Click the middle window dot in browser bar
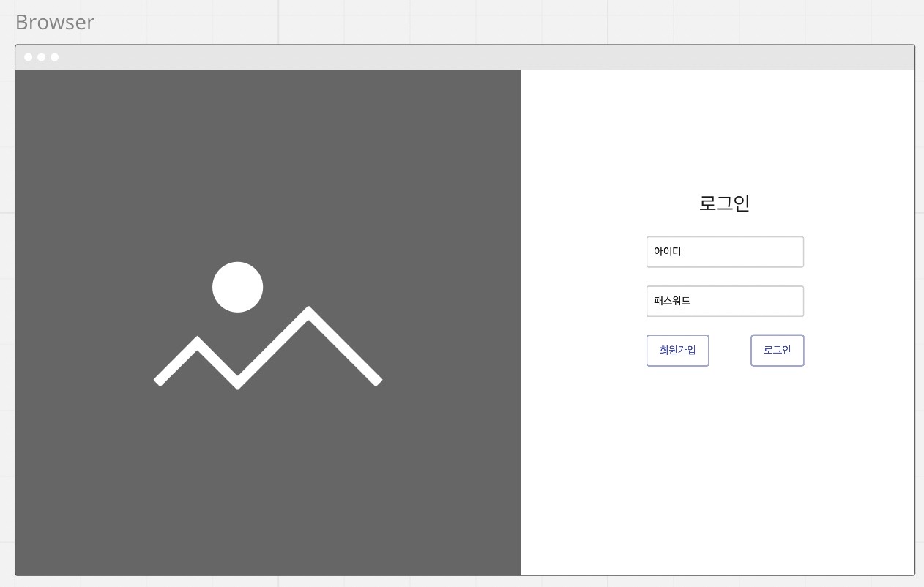The height and width of the screenshot is (587, 924). tap(42, 57)
